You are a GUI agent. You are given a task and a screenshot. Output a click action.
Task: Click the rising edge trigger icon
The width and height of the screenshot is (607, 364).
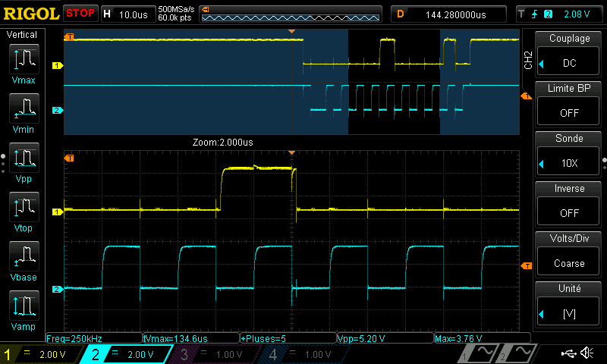[535, 14]
